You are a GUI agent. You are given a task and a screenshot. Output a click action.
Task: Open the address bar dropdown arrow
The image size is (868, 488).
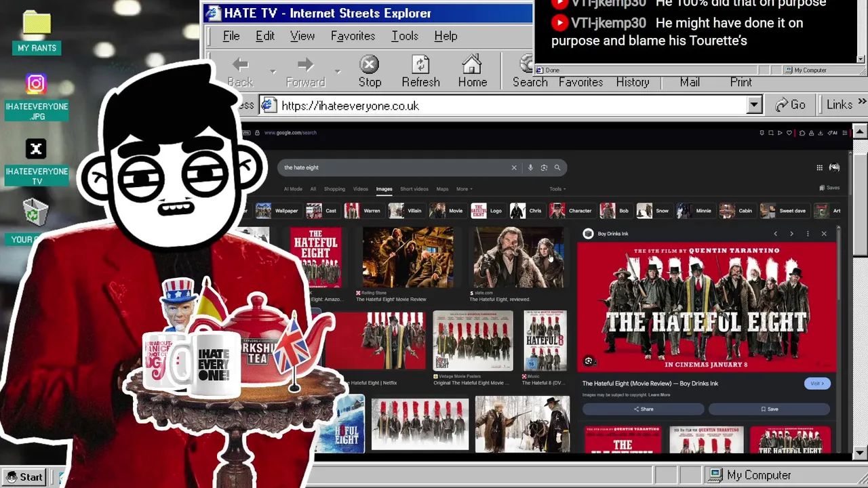click(x=754, y=105)
